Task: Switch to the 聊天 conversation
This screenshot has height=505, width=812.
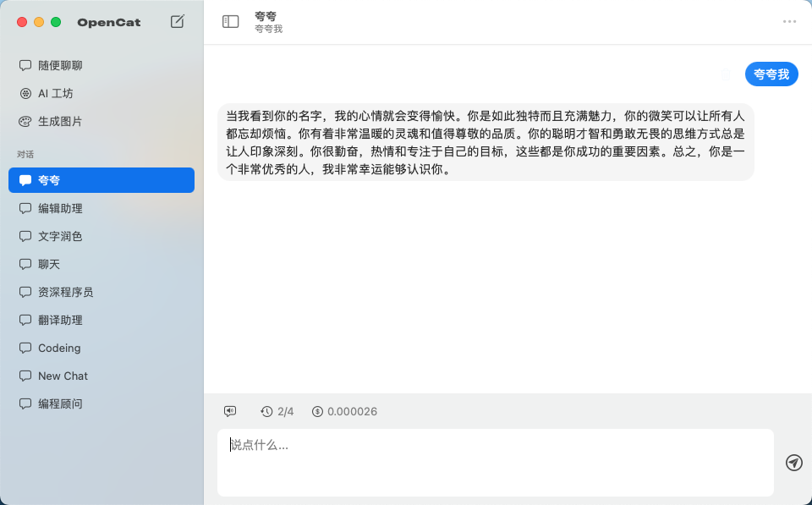Action: pos(48,264)
